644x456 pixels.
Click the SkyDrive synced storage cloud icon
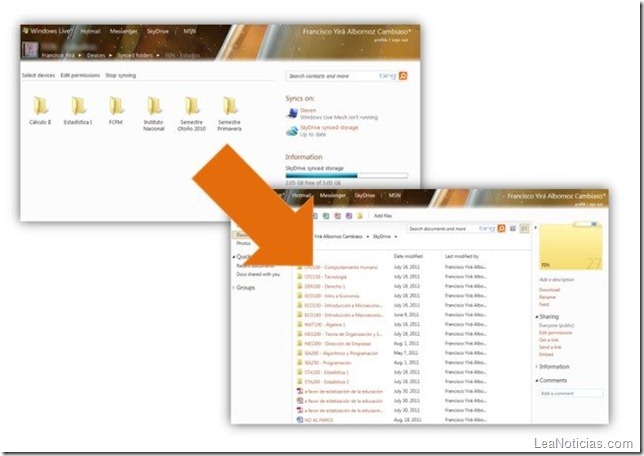tap(292, 131)
